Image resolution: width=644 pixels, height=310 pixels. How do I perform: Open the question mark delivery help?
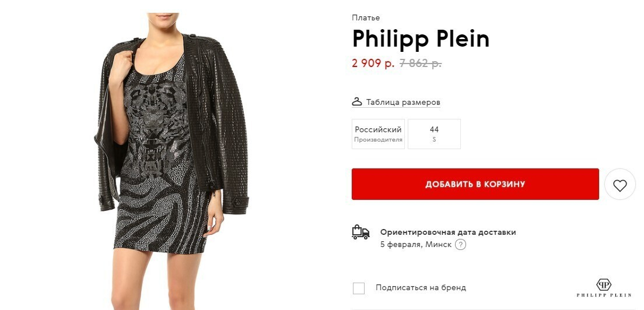point(461,245)
